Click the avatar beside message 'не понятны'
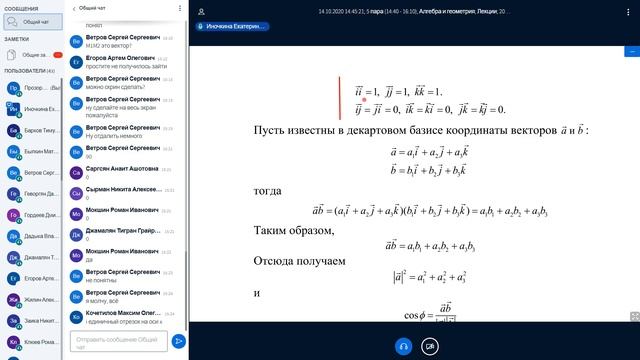 pyautogui.click(x=76, y=276)
